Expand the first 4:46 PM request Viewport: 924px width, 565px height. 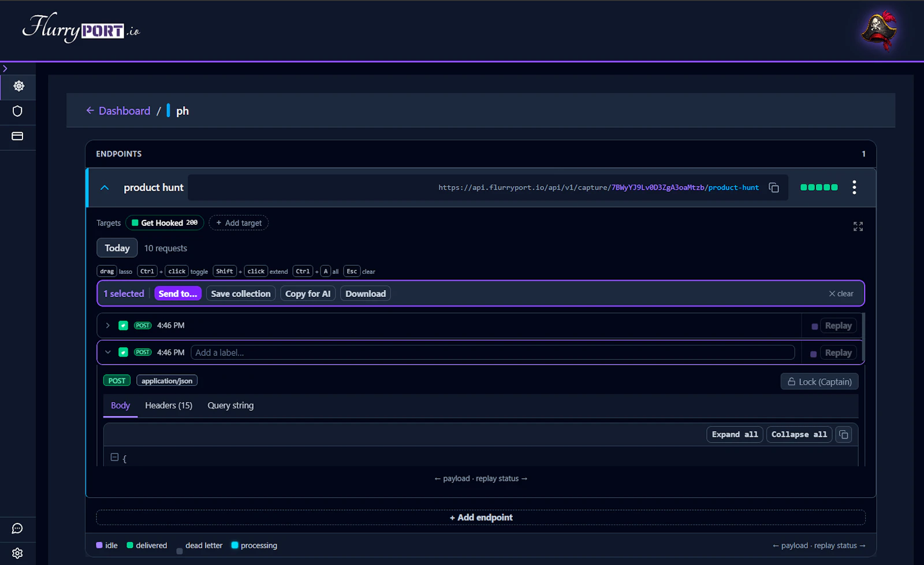(x=107, y=325)
